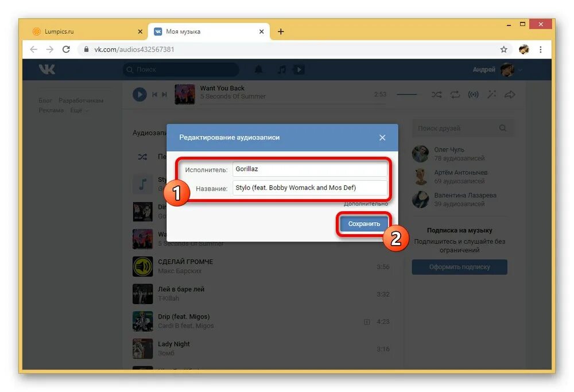Expand the Ещё dropdown link
The image size is (574, 392).
click(79, 110)
